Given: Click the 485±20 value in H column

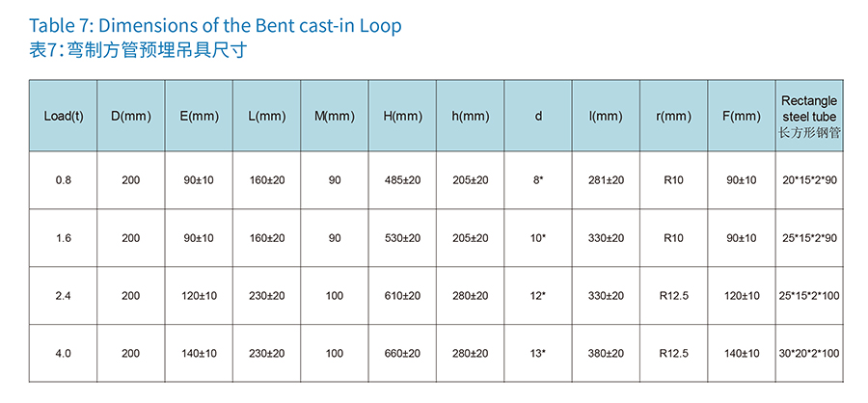Looking at the screenshot, I should coord(402,180).
